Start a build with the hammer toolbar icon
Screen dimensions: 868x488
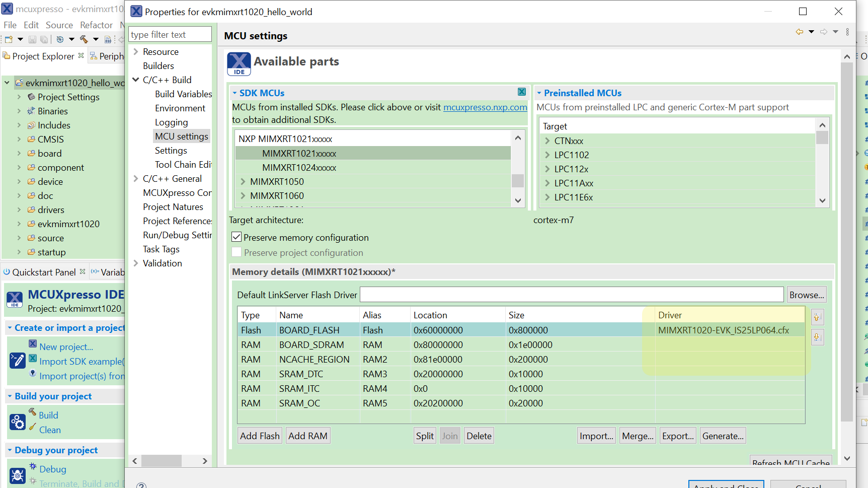tap(85, 39)
